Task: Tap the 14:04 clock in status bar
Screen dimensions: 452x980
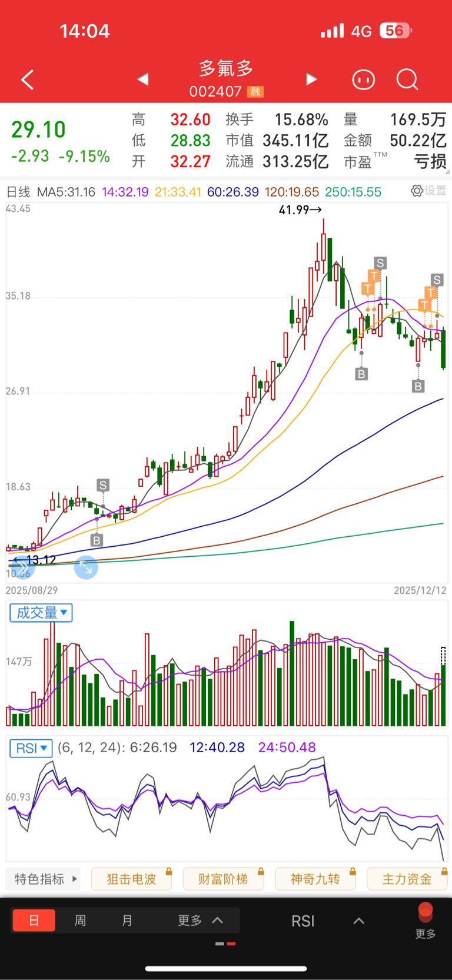Action: (85, 31)
